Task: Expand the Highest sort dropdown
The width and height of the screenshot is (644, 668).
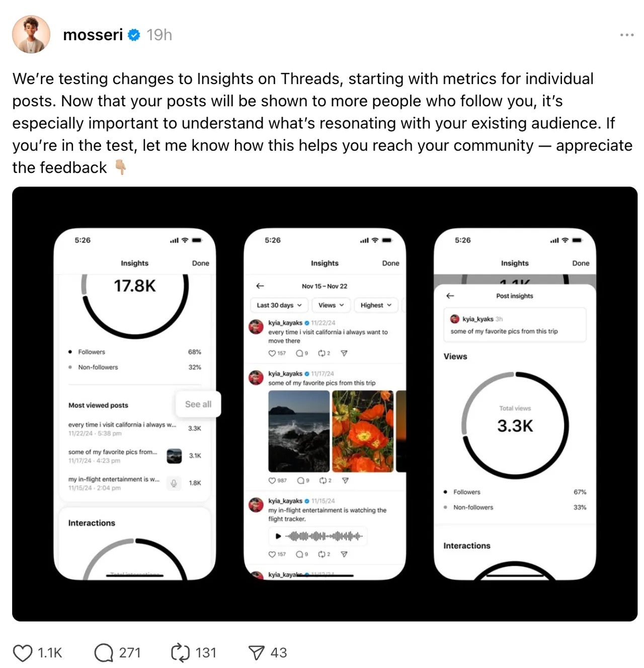Action: (x=376, y=305)
